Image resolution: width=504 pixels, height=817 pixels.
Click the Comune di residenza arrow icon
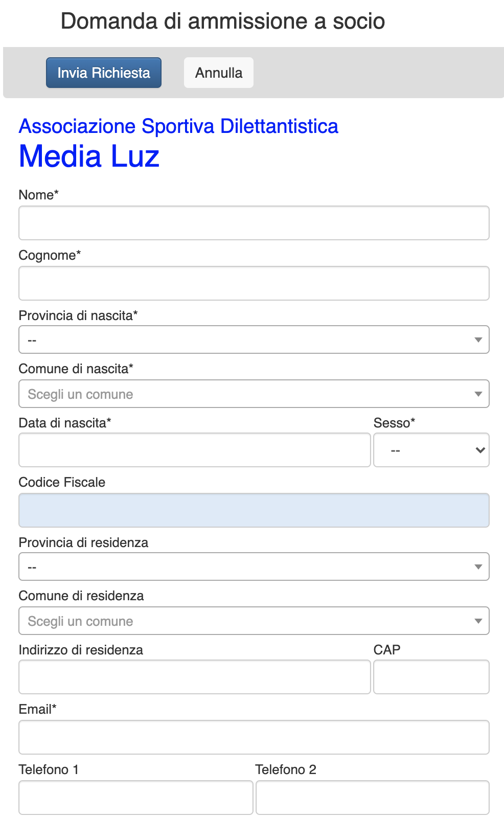(478, 621)
